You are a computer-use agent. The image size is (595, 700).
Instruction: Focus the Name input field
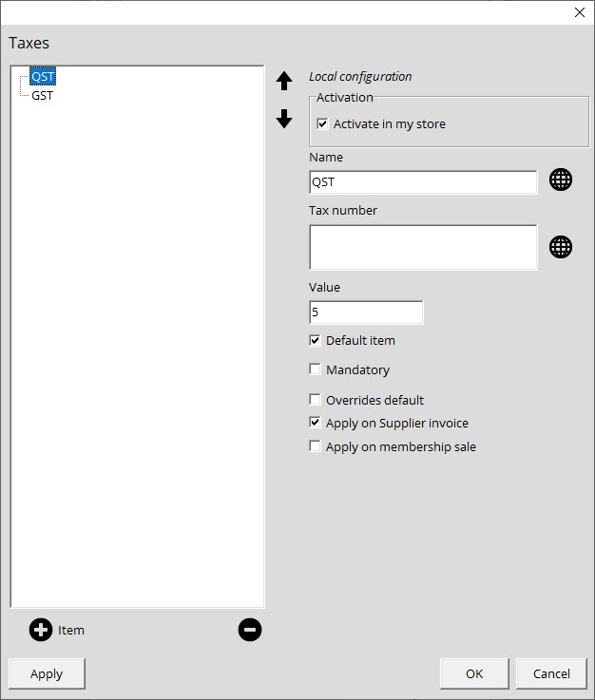pyautogui.click(x=423, y=182)
